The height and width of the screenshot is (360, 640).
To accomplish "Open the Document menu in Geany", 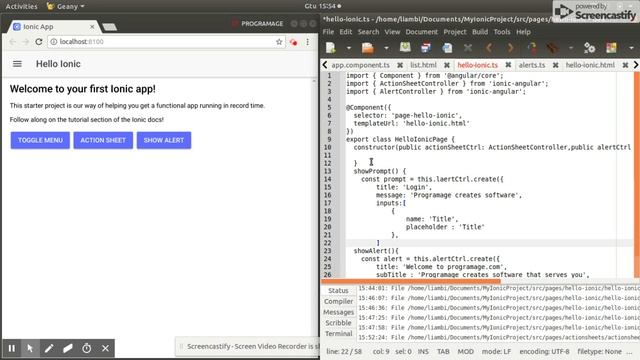I will pos(422,32).
